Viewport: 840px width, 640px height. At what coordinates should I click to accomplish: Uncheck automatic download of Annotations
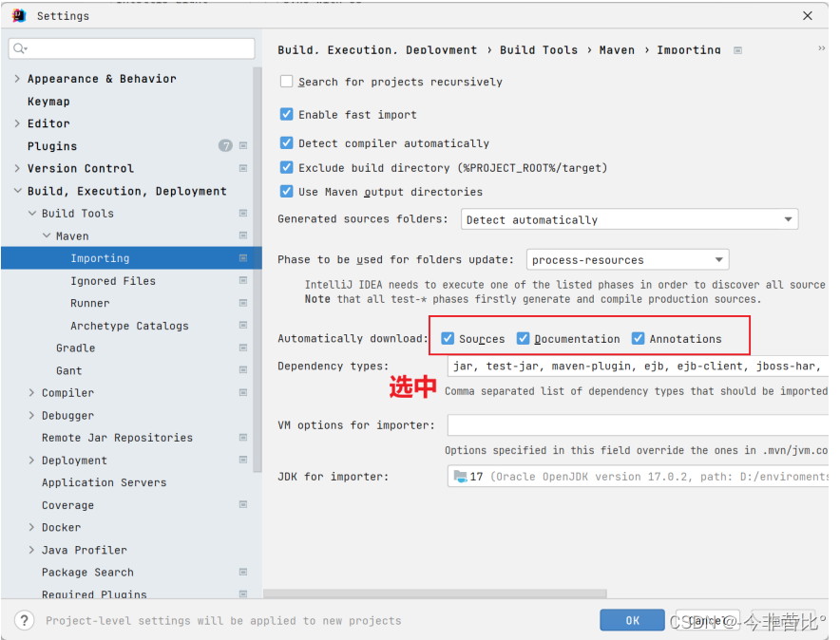click(638, 339)
